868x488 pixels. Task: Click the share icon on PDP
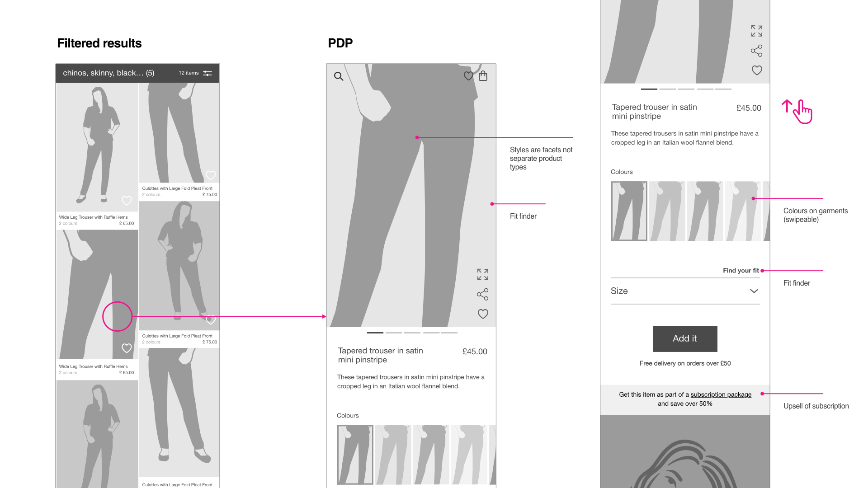pos(481,294)
